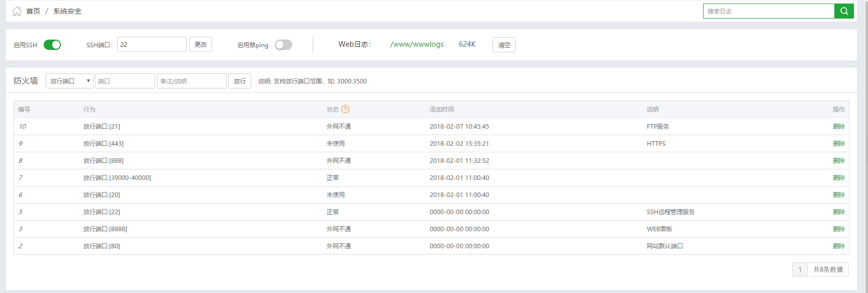Click the green search magnifier button
Viewport: 868px width, 293px height.
click(844, 11)
